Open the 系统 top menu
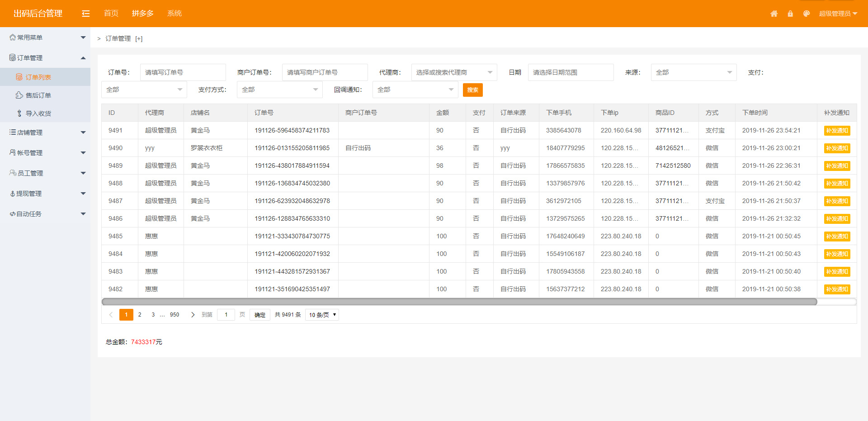This screenshot has height=421, width=868. (x=175, y=14)
